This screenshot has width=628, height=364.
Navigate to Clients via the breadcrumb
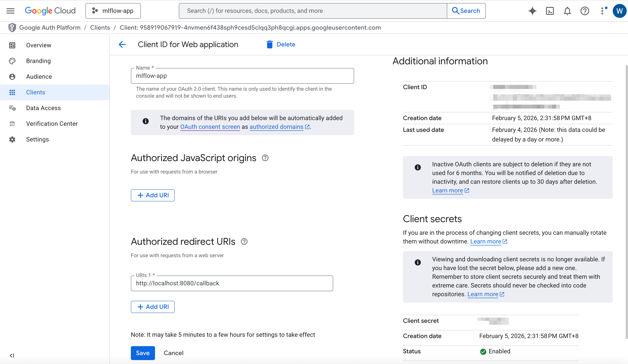click(x=100, y=27)
